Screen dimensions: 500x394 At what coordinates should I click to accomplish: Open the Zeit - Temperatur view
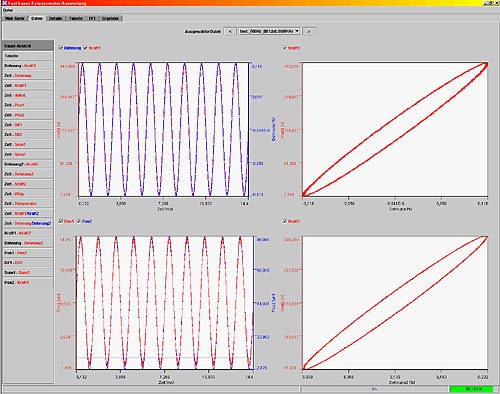(x=28, y=203)
